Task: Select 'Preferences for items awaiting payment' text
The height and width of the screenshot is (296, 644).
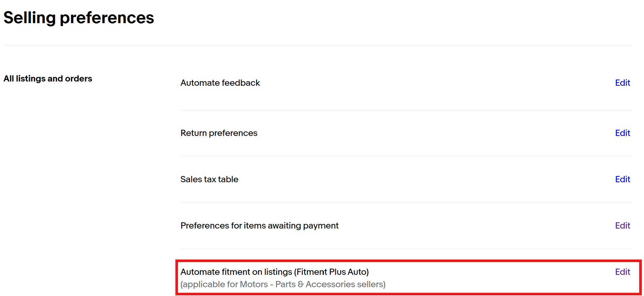Action: [259, 226]
